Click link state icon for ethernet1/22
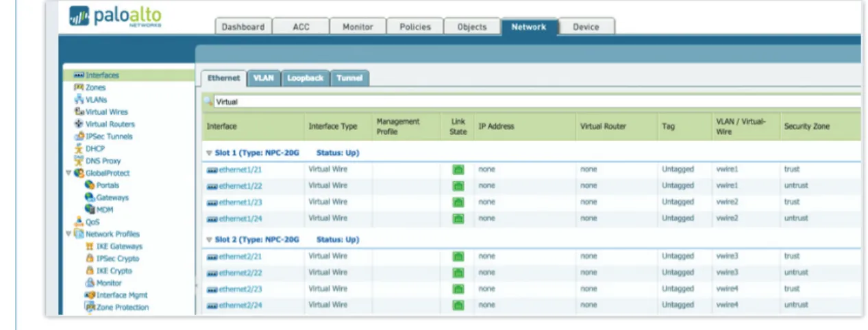The image size is (868, 330). pyautogui.click(x=458, y=186)
